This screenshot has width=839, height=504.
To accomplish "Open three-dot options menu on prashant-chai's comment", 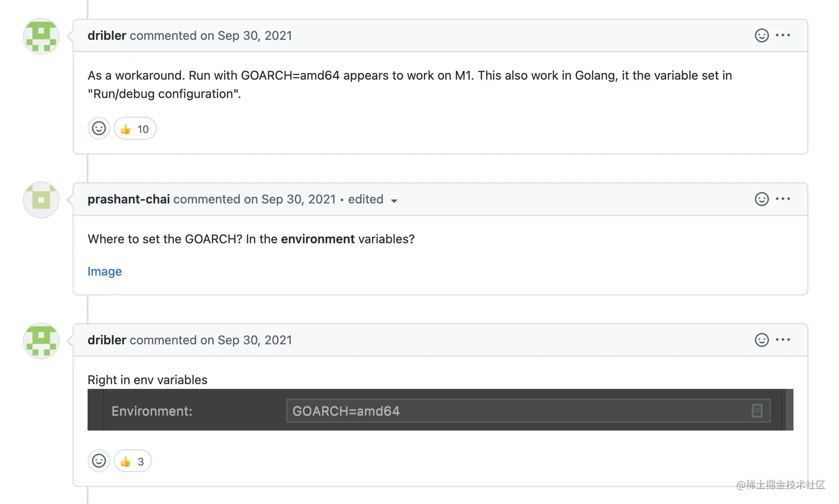I will [783, 199].
